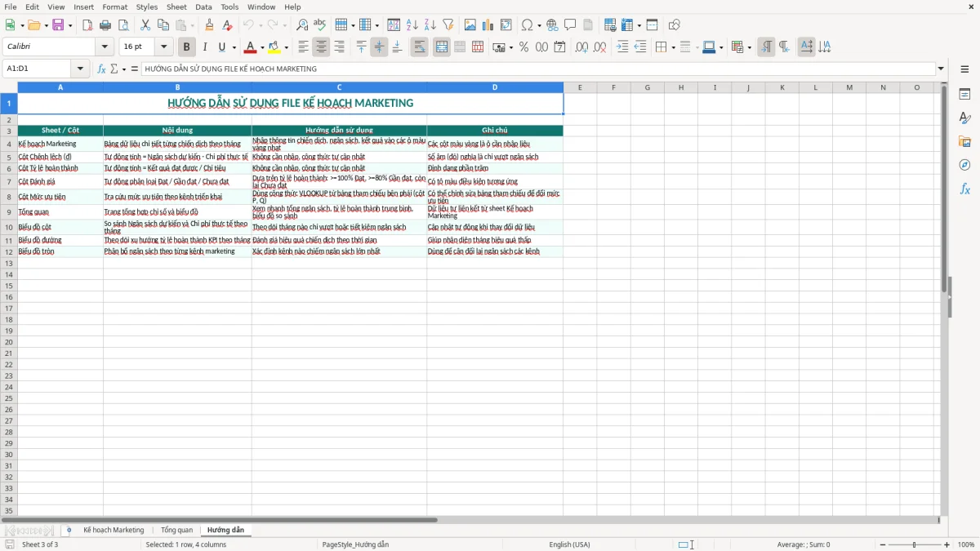Expand the Name Box dropdown
This screenshot has width=980, height=551.
coord(80,69)
